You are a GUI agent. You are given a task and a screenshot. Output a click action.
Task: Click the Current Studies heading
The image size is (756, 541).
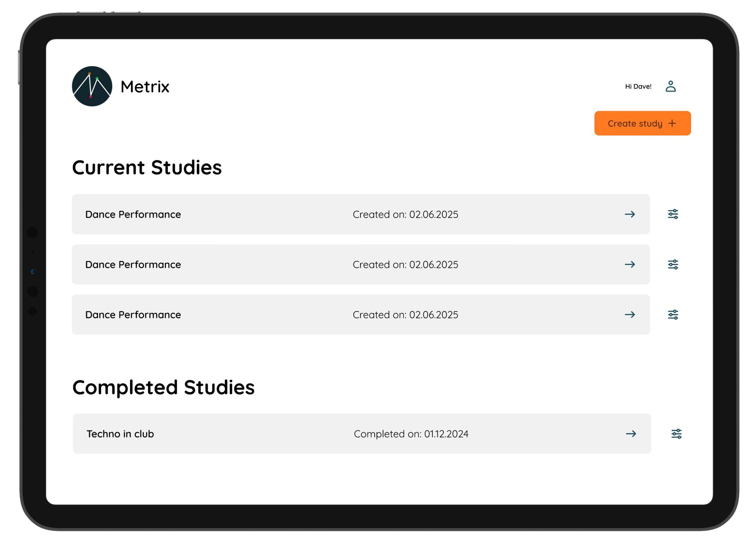pyautogui.click(x=147, y=168)
